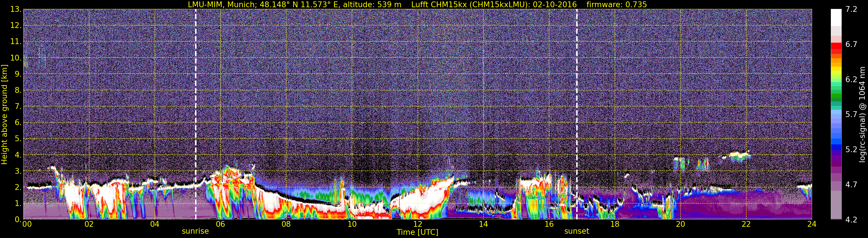
Task: Click the height axis tick label '4.'
Action: point(18,155)
